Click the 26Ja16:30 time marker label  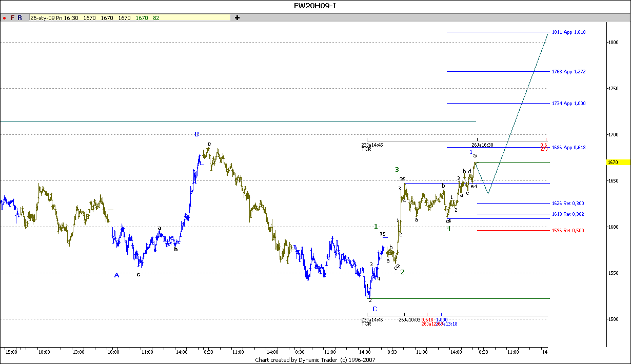click(x=482, y=145)
